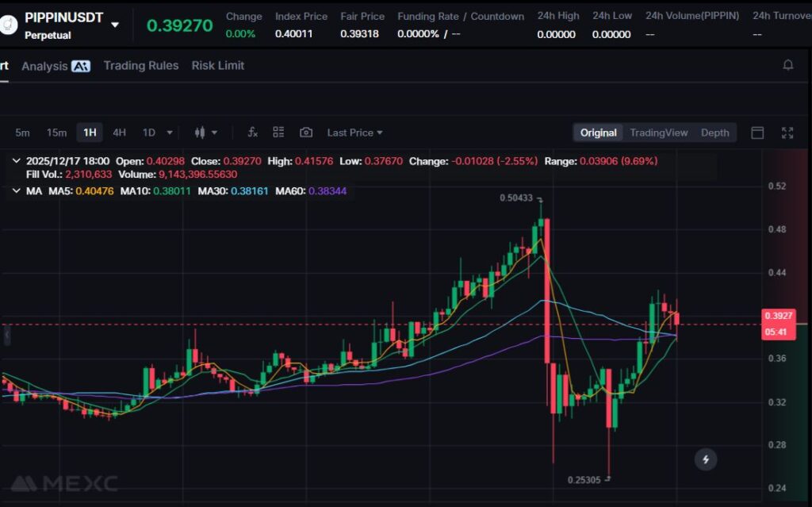Open the PIPPINUSDT pair selector dropdown
Image resolution: width=812 pixels, height=507 pixels.
(115, 25)
